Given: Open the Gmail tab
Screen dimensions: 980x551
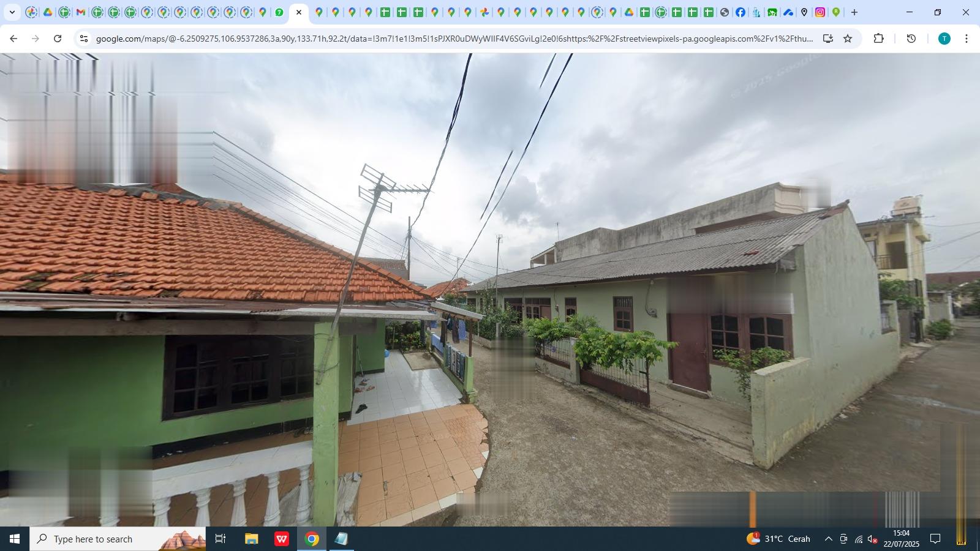Looking at the screenshot, I should tap(79, 12).
